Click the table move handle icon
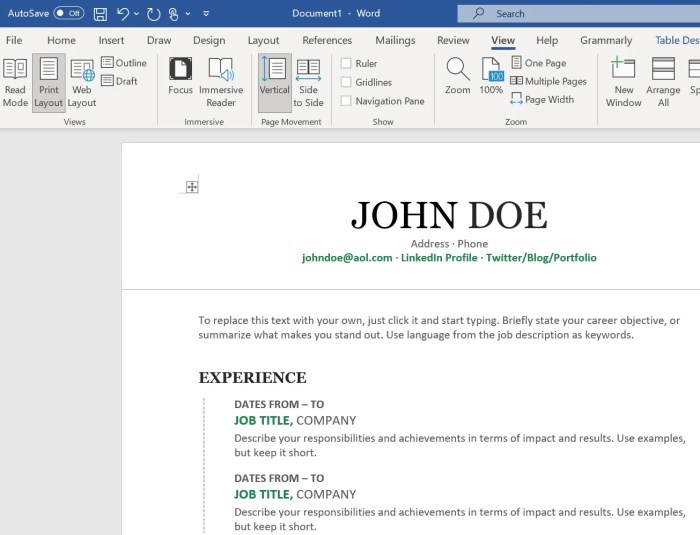The image size is (700, 535). point(192,187)
